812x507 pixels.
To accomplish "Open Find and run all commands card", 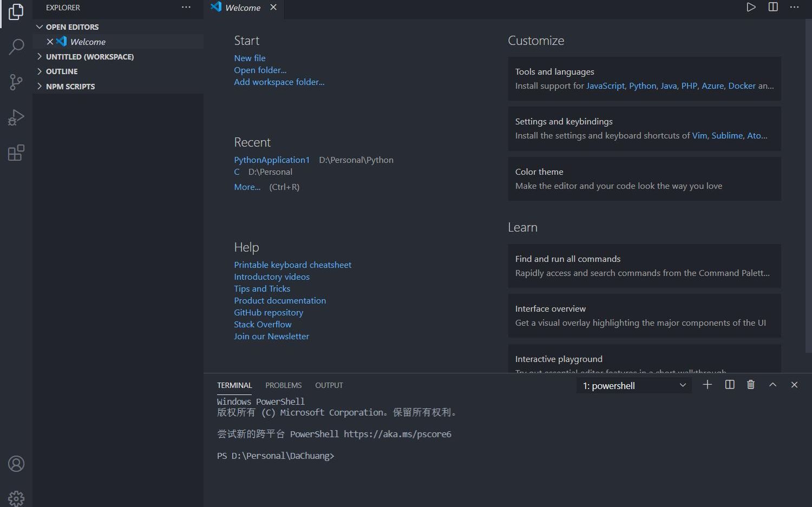I will [x=644, y=266].
